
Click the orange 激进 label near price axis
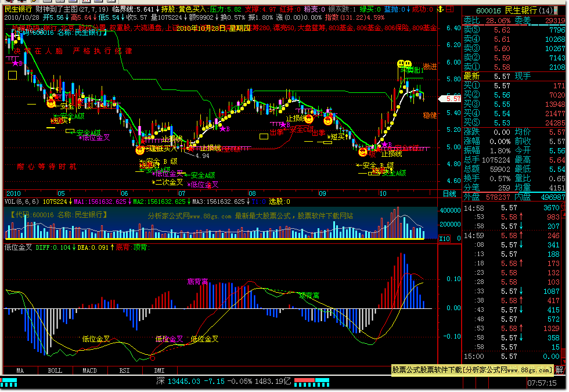point(430,67)
